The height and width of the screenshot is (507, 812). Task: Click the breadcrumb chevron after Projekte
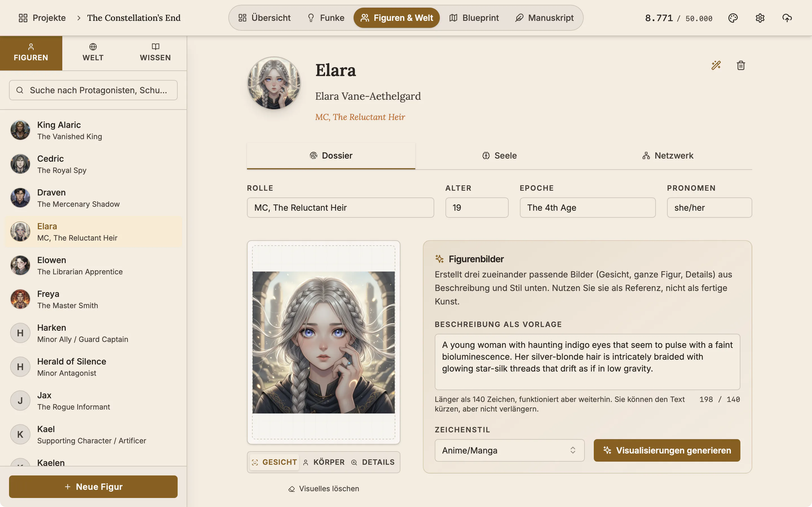[79, 18]
